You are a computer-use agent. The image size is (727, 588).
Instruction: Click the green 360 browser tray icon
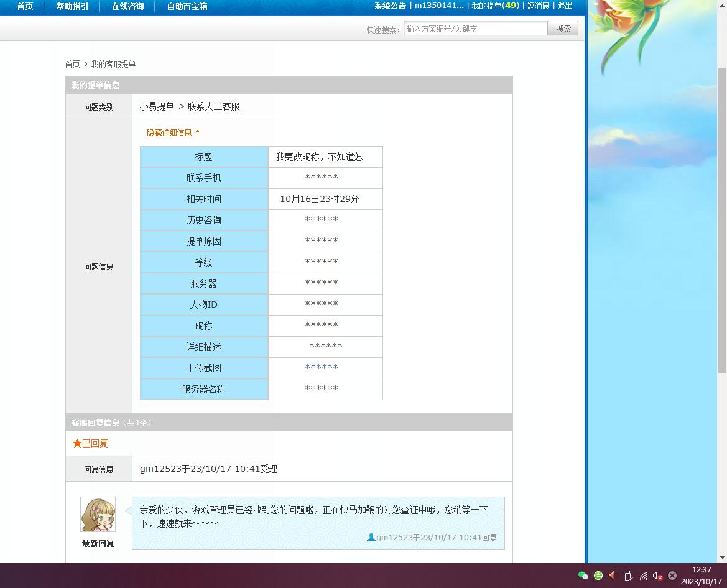pos(598,576)
